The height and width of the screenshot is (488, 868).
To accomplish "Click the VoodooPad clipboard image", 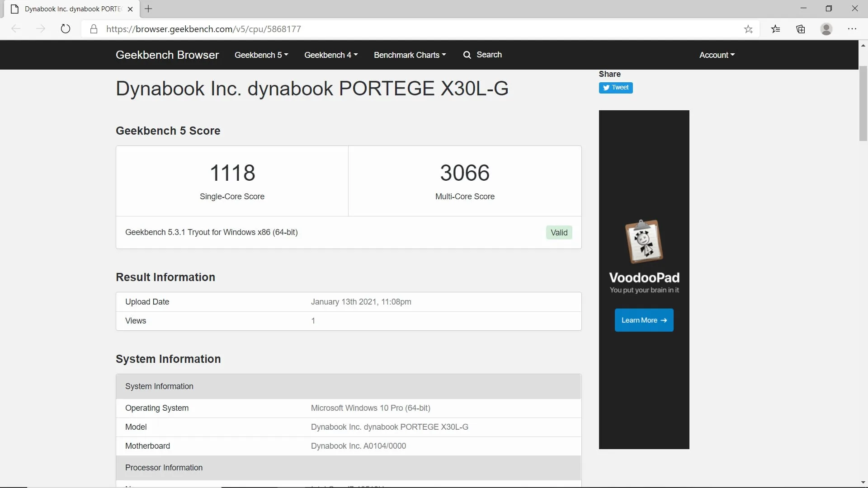I will 644,241.
